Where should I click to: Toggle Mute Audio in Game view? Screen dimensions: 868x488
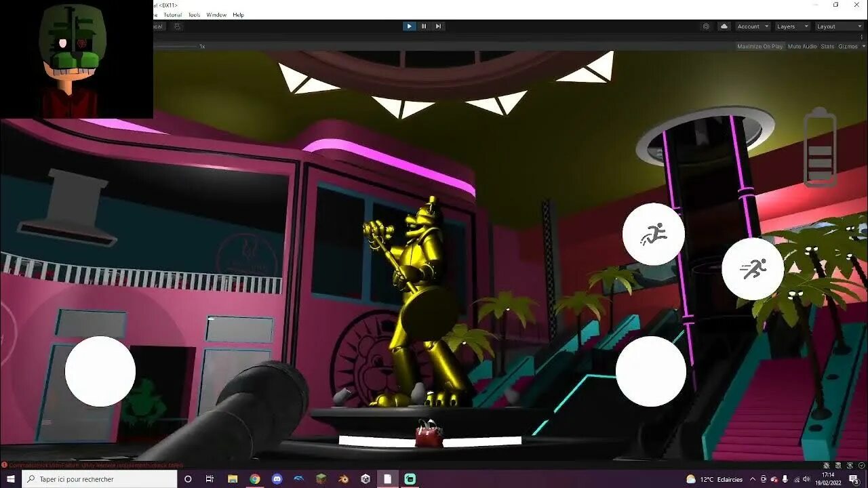tap(802, 47)
